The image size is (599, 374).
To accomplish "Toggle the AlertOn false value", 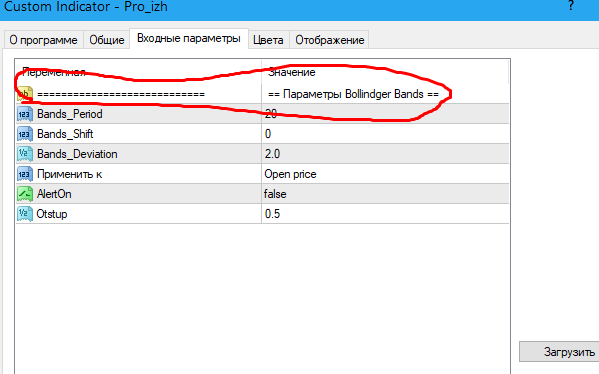I will point(385,194).
